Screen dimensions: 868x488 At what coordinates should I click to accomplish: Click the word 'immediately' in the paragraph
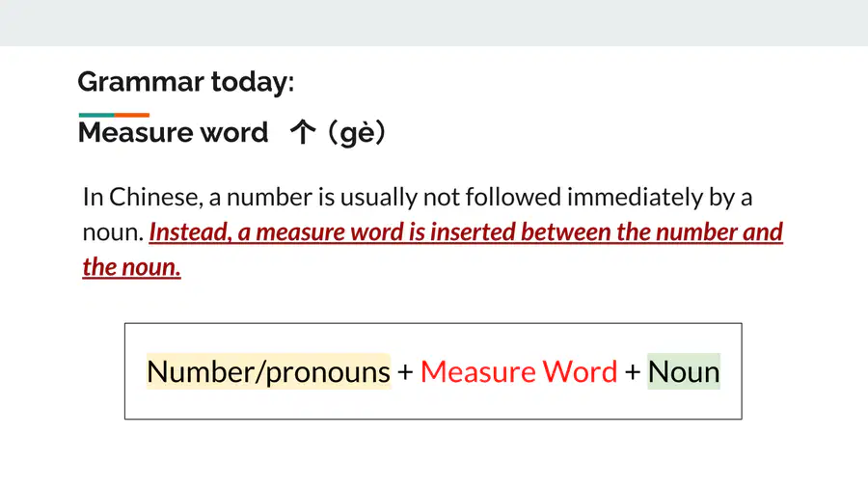635,197
